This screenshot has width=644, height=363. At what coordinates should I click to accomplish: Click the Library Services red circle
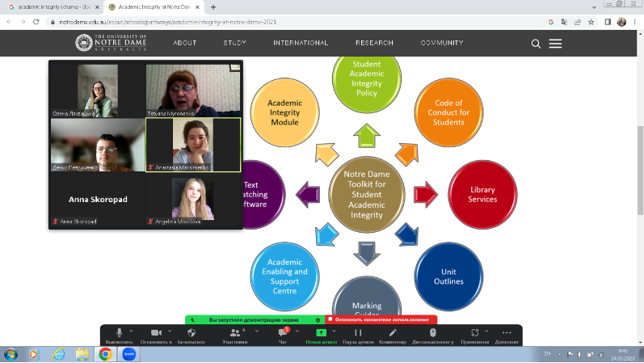click(482, 195)
